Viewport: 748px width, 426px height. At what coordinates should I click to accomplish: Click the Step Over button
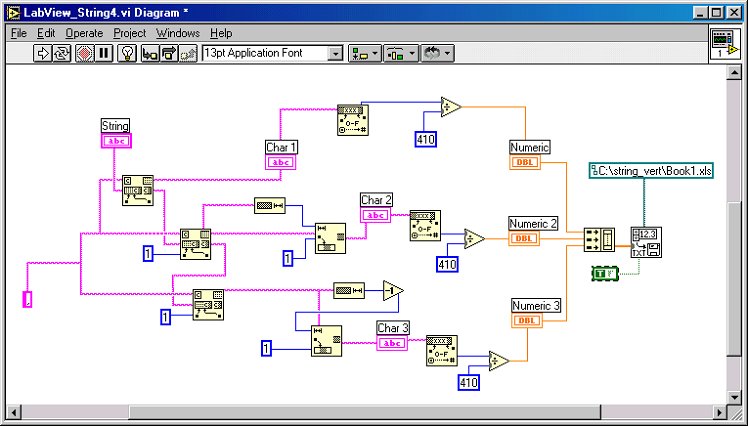(x=169, y=53)
